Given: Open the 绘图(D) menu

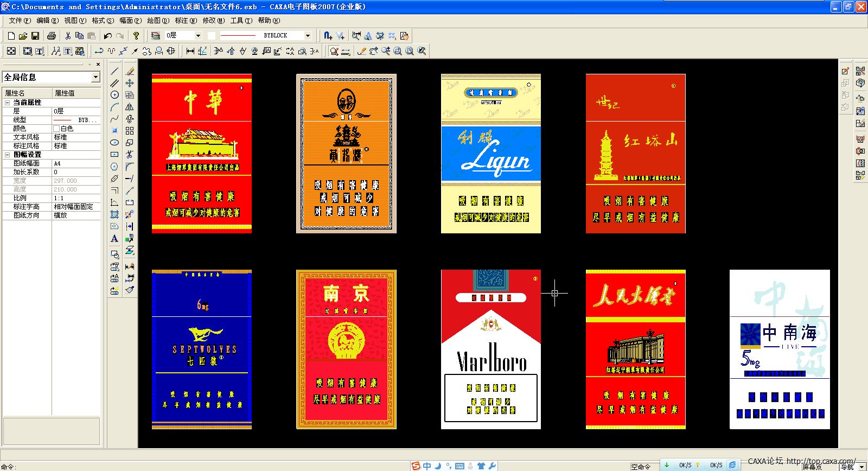Looking at the screenshot, I should click(x=158, y=21).
